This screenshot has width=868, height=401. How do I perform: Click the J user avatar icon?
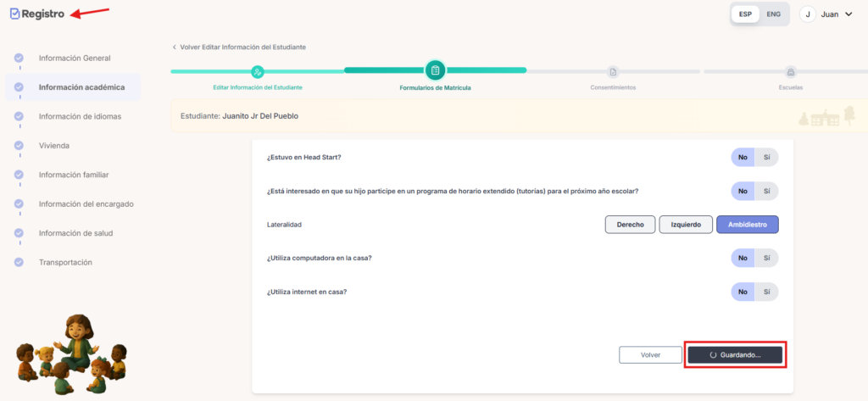(808, 14)
